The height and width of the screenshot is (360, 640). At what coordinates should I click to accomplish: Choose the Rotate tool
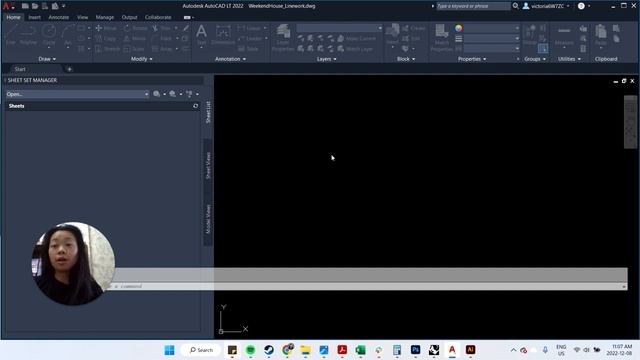pyautogui.click(x=136, y=28)
